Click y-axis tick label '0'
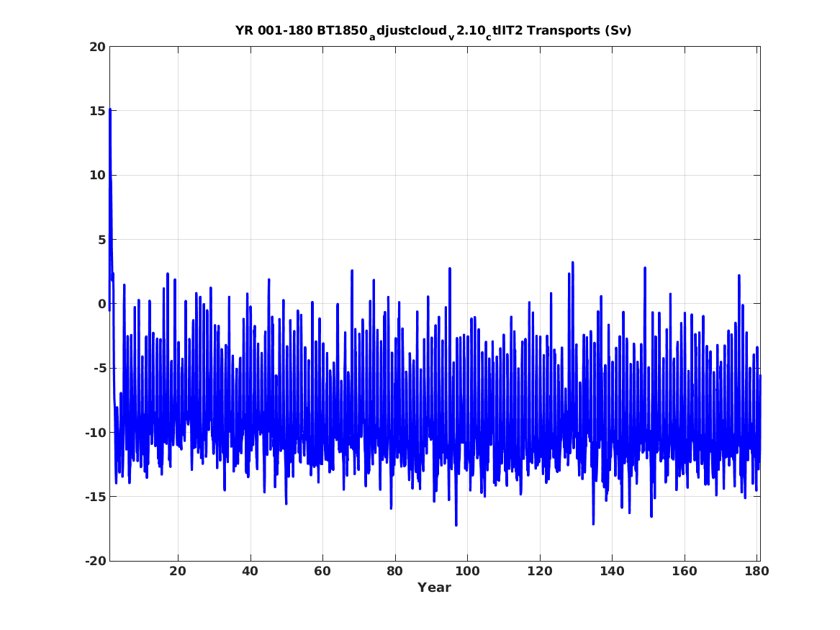The width and height of the screenshot is (840, 630). pos(101,305)
